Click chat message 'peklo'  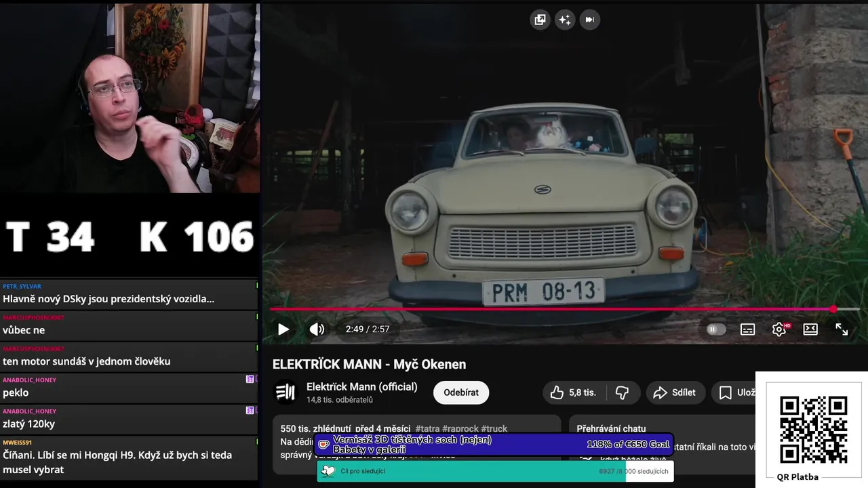16,392
